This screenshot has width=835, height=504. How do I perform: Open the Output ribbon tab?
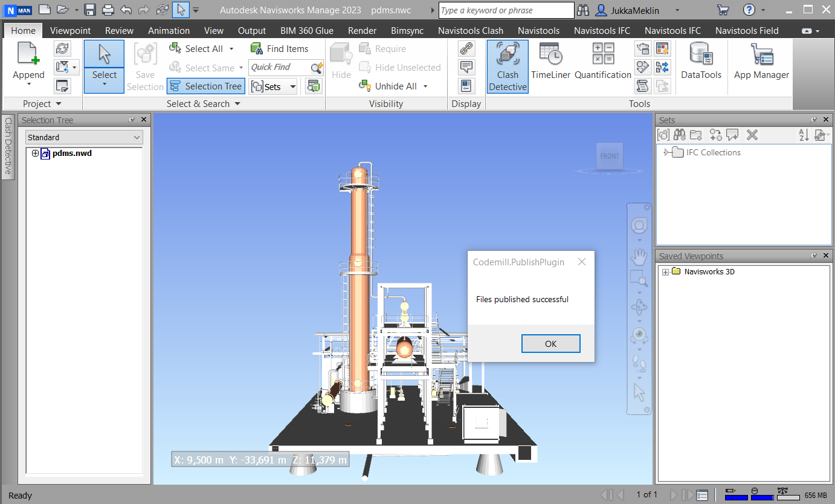[252, 31]
